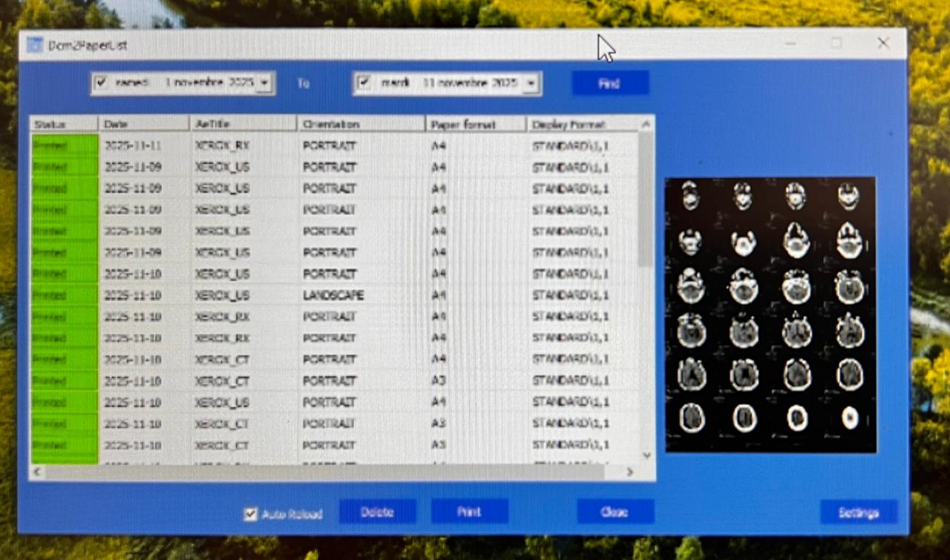The width and height of the screenshot is (950, 560).
Task: Click the Paper format column header
Action: [x=475, y=124]
